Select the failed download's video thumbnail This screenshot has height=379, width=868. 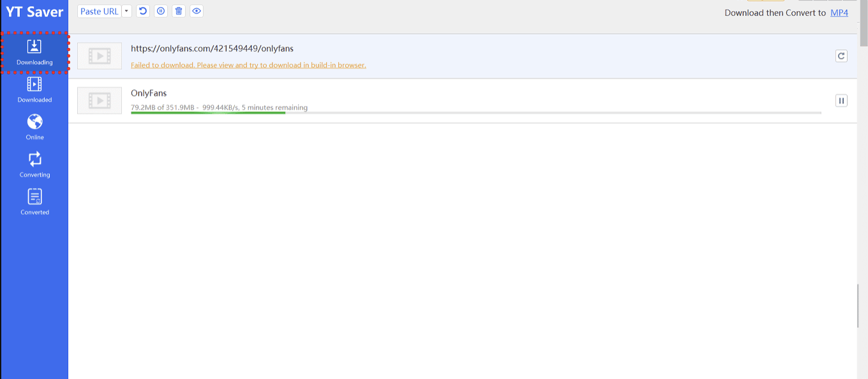coord(100,56)
